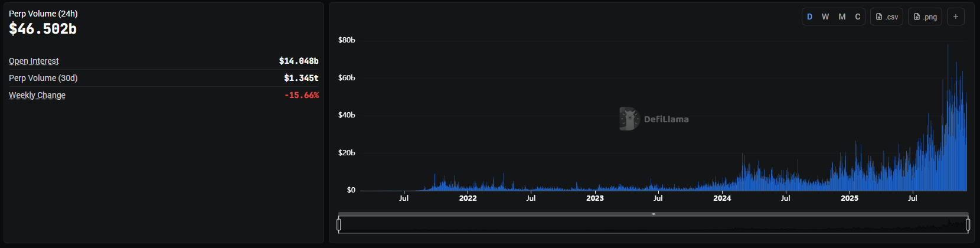
Task: Click the 2024 label on x-axis
Action: coord(722,198)
